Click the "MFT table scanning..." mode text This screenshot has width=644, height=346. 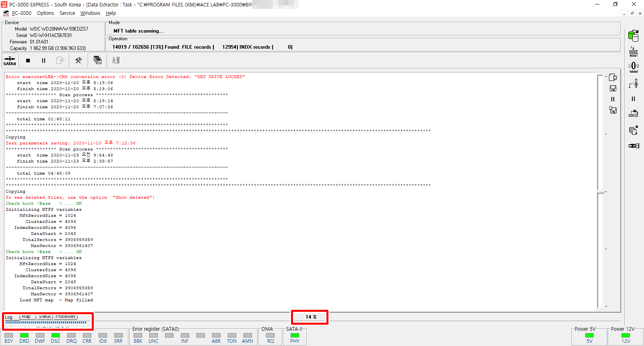[138, 31]
